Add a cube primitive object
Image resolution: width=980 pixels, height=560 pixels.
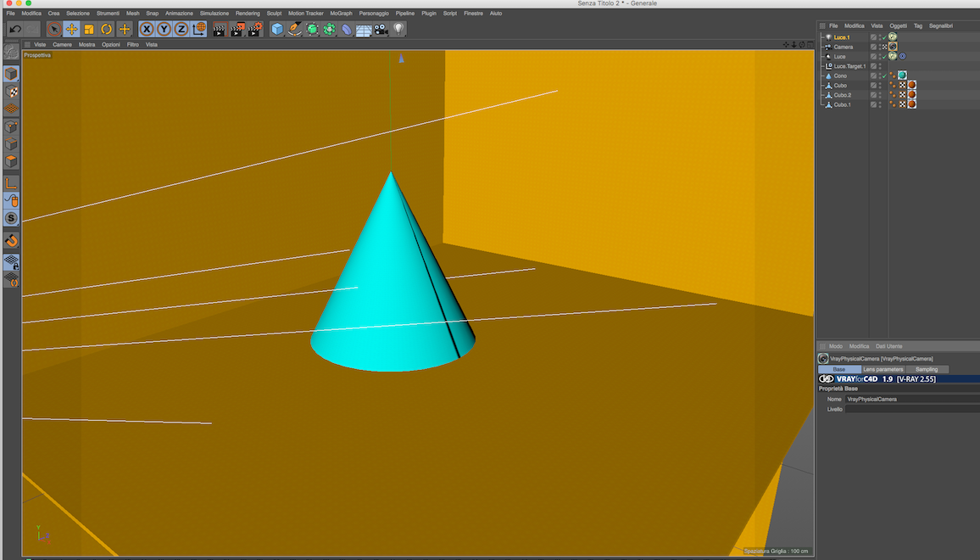277,29
